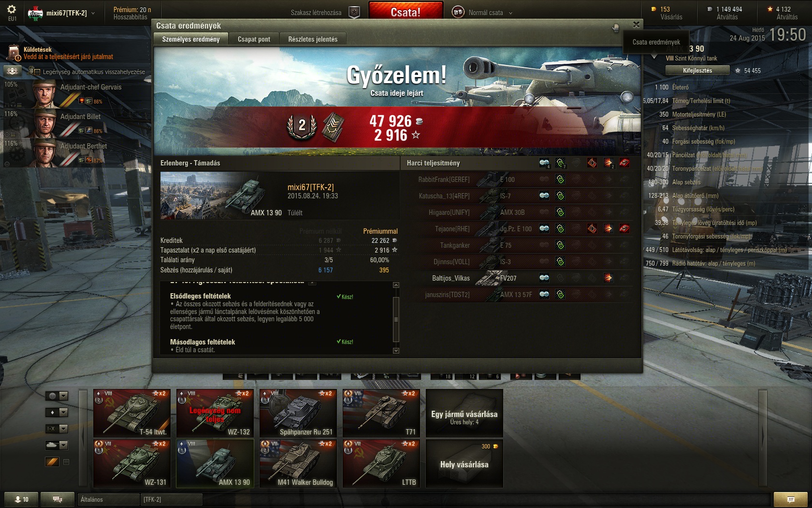
Task: Open the chat channels icon at bottom
Action: (x=57, y=499)
